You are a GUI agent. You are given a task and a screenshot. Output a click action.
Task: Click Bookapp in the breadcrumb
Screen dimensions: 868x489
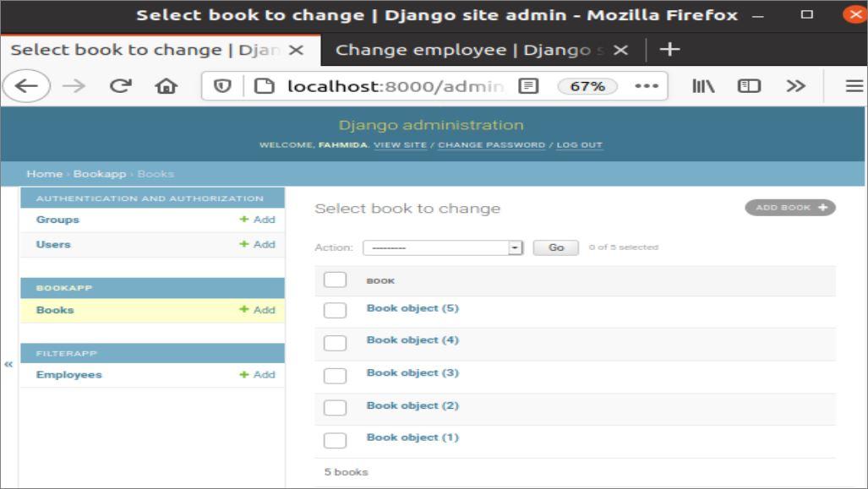tap(100, 174)
